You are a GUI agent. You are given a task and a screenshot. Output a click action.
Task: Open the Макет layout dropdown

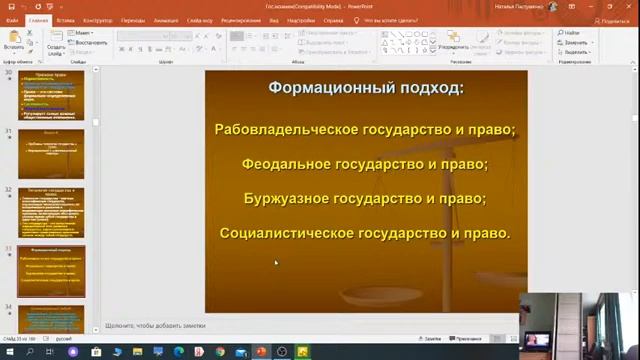pyautogui.click(x=81, y=33)
